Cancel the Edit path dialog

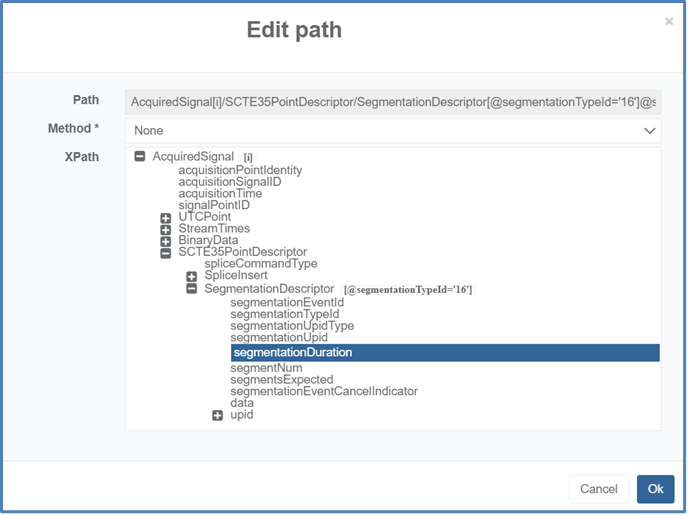[x=599, y=489]
